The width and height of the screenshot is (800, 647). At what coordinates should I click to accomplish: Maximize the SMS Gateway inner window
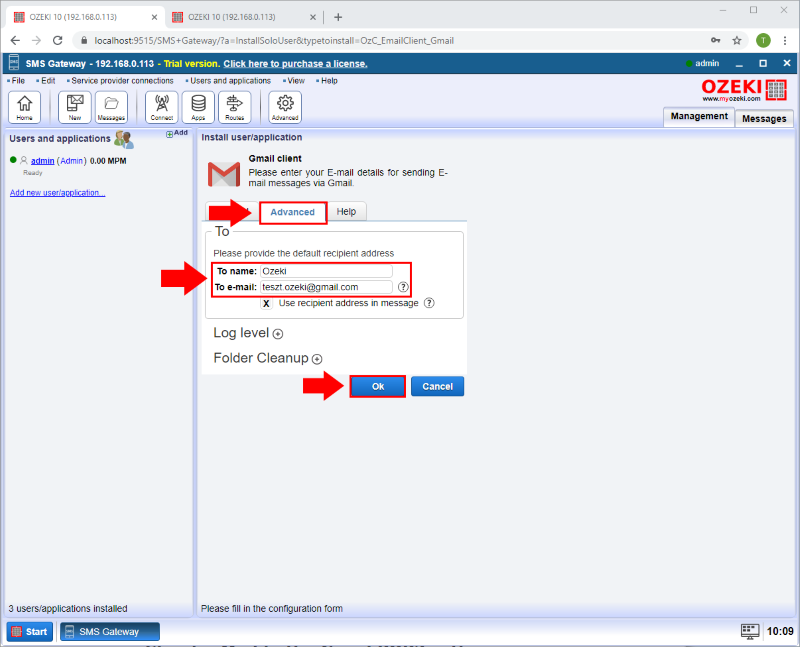click(763, 63)
